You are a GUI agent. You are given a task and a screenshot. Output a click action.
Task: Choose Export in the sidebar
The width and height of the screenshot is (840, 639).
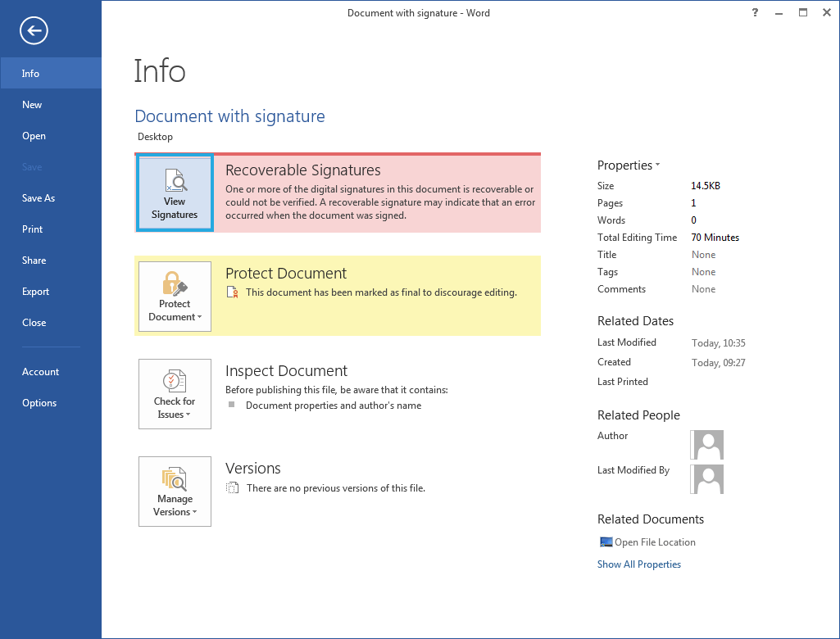[x=51, y=291]
